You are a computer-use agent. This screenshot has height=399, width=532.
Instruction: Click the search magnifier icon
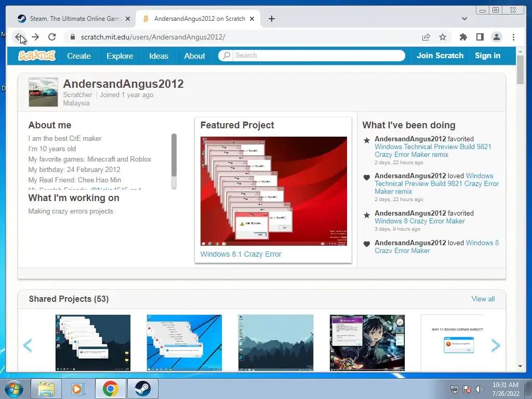pyautogui.click(x=227, y=55)
